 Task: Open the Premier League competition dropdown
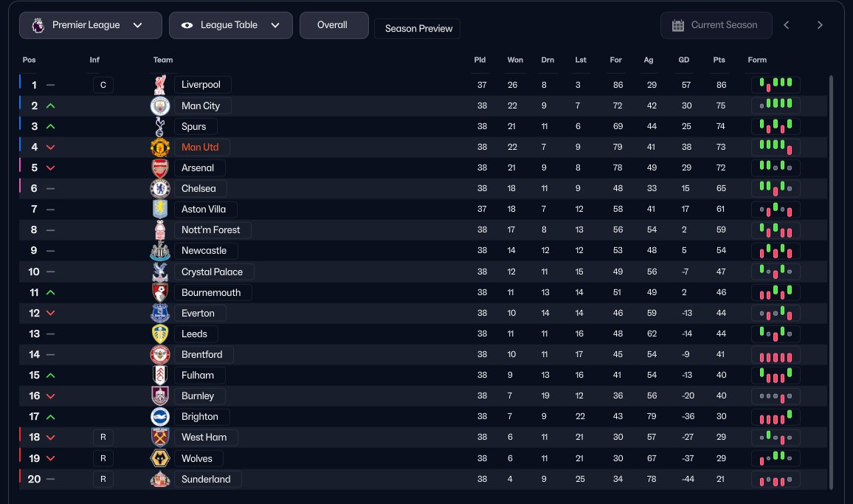[91, 25]
